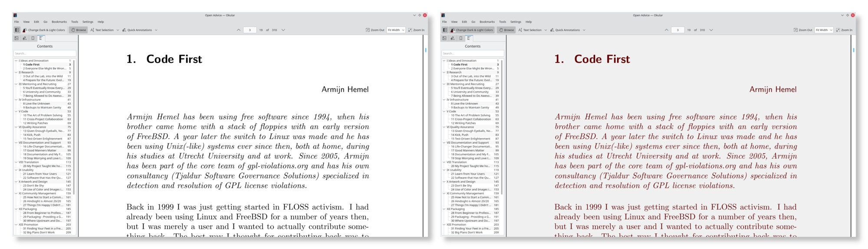Click page number box in right window

coord(677,30)
